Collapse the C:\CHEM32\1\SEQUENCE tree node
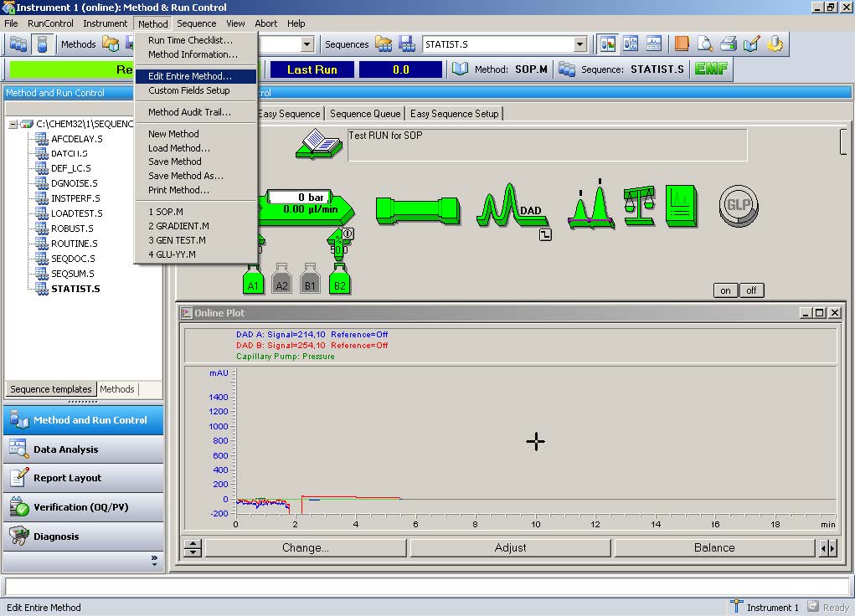The height and width of the screenshot is (616, 855). pyautogui.click(x=13, y=124)
